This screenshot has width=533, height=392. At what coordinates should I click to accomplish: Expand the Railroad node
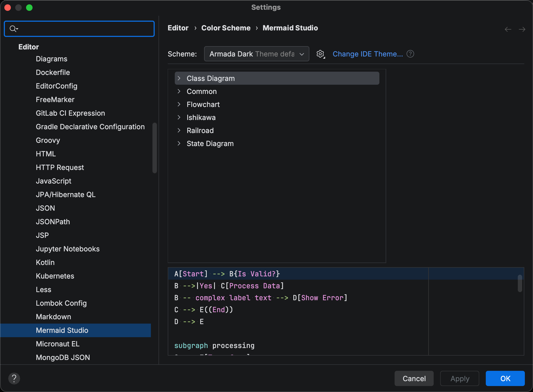[179, 130]
